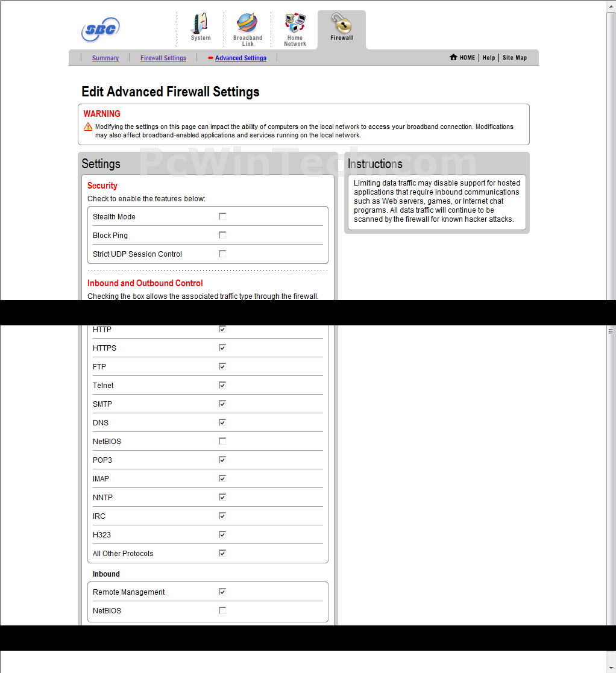The image size is (616, 673).
Task: Click the SBC logo
Action: coord(101,29)
